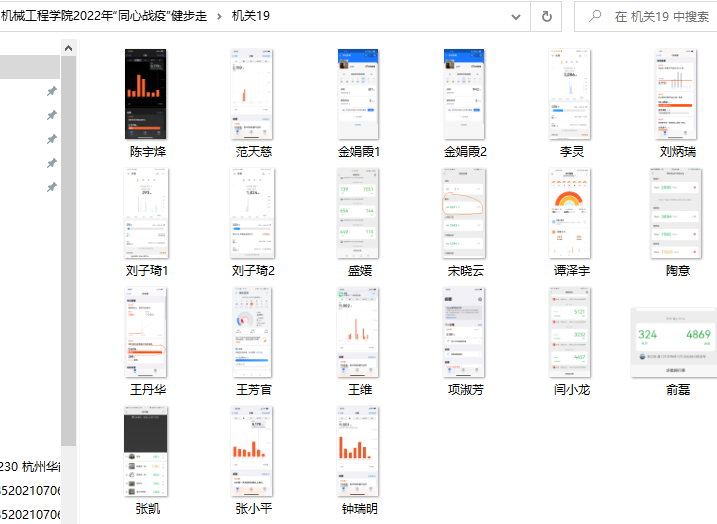The width and height of the screenshot is (717, 524).
Task: Select the 金娟雨2 image file
Action: 465,95
